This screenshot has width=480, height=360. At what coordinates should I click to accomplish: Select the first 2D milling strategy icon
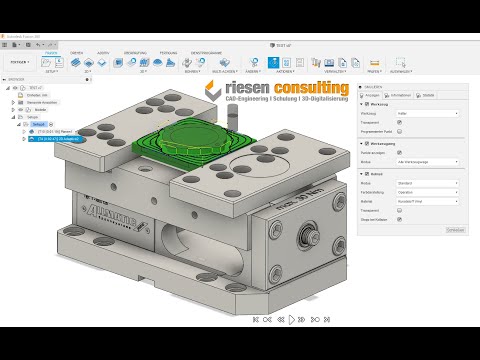(x=76, y=62)
